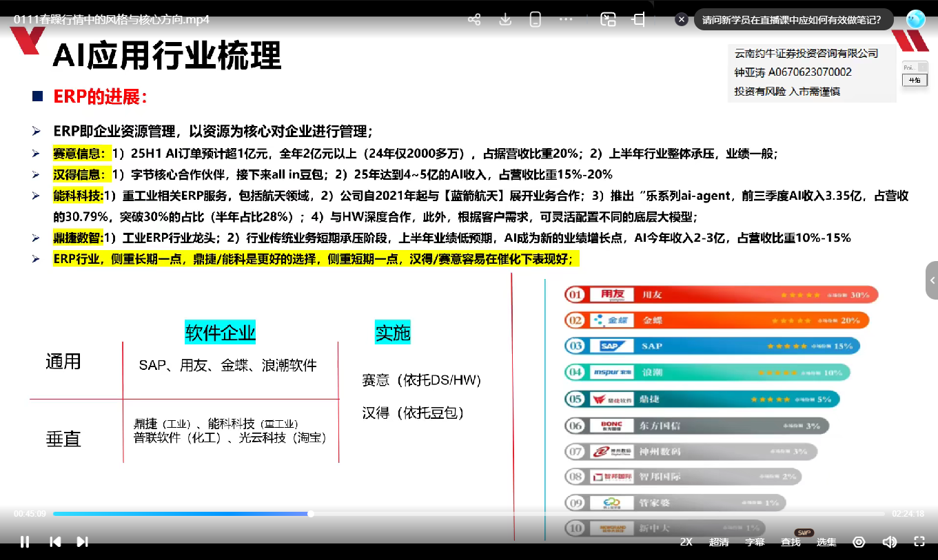Open the blue AI assistant avatar

coord(916,19)
